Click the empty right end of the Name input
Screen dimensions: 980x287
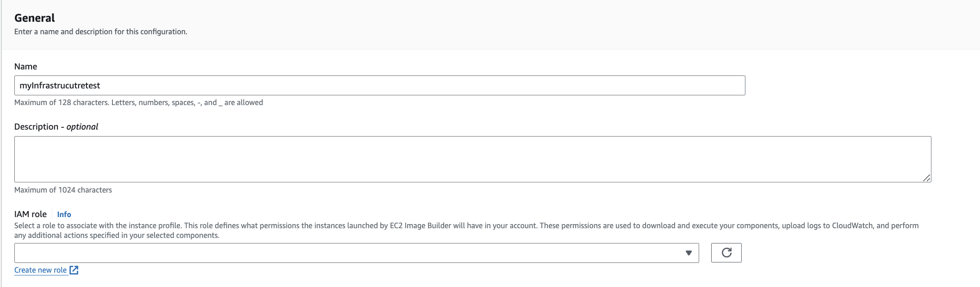pos(648,86)
